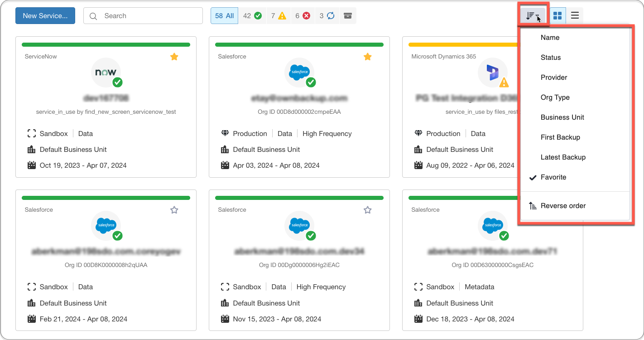Click the Sandbox icon on the ServiceNow card

32,134
